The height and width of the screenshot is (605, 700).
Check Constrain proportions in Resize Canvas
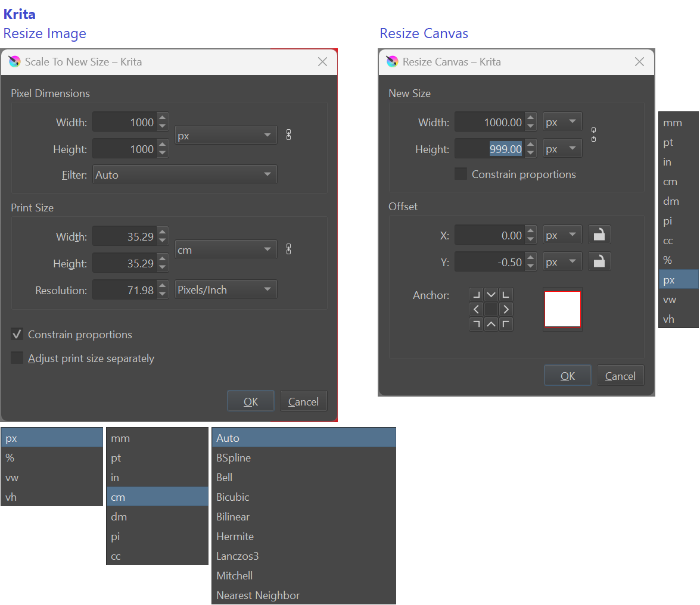461,173
